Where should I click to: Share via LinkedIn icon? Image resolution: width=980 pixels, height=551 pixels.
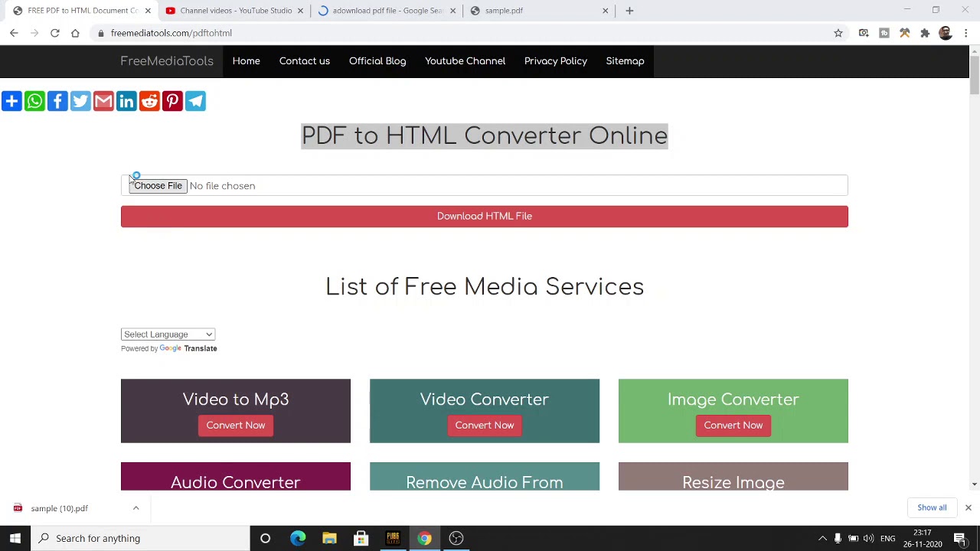point(126,101)
